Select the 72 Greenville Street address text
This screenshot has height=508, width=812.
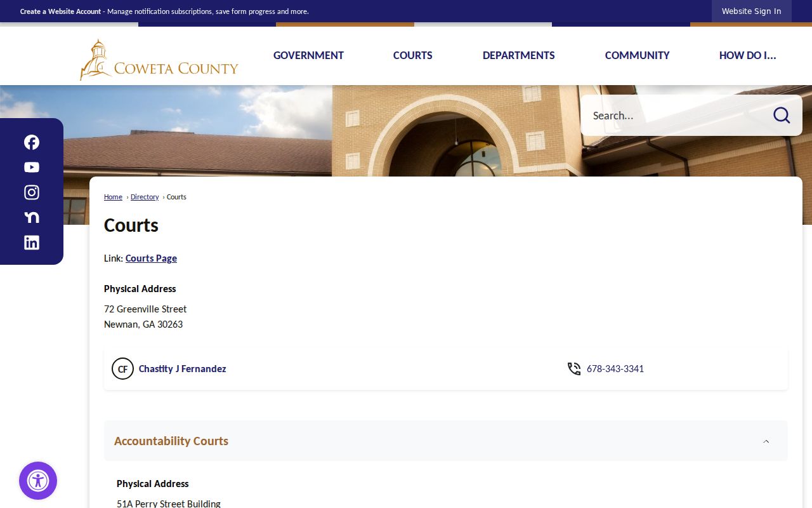pyautogui.click(x=145, y=309)
